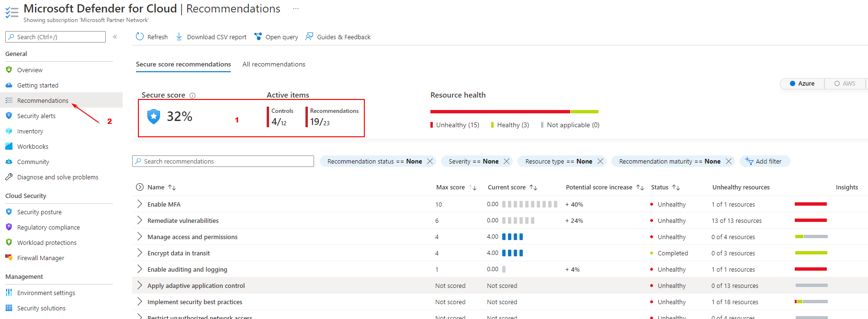Switch to Secure score recommendations tab

[183, 64]
